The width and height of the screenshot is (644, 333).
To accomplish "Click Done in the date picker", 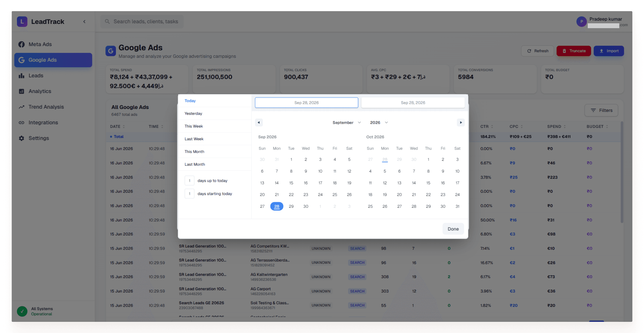I will [453, 229].
